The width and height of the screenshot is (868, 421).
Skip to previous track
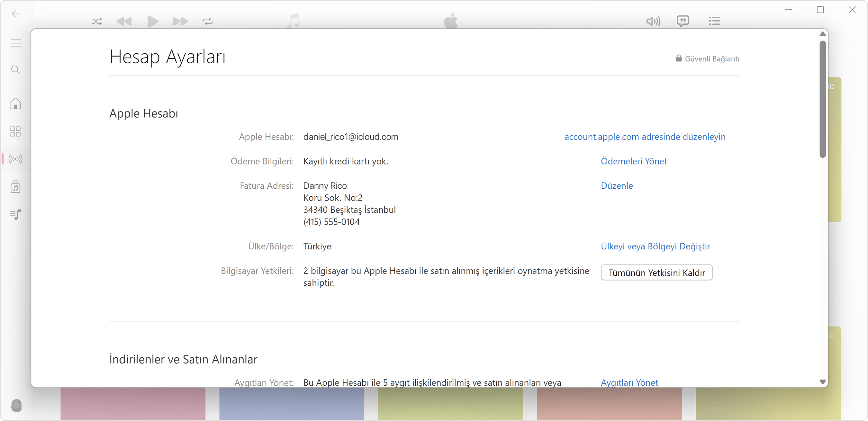[124, 22]
